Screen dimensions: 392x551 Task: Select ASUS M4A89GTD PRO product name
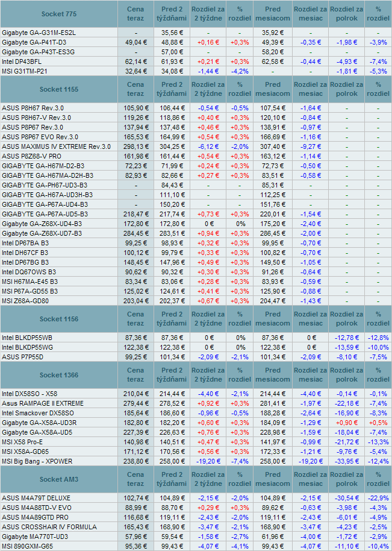pyautogui.click(x=35, y=518)
